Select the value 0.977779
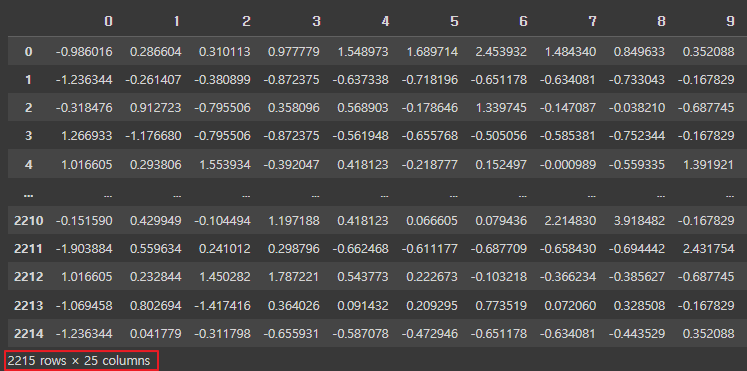 (x=293, y=51)
